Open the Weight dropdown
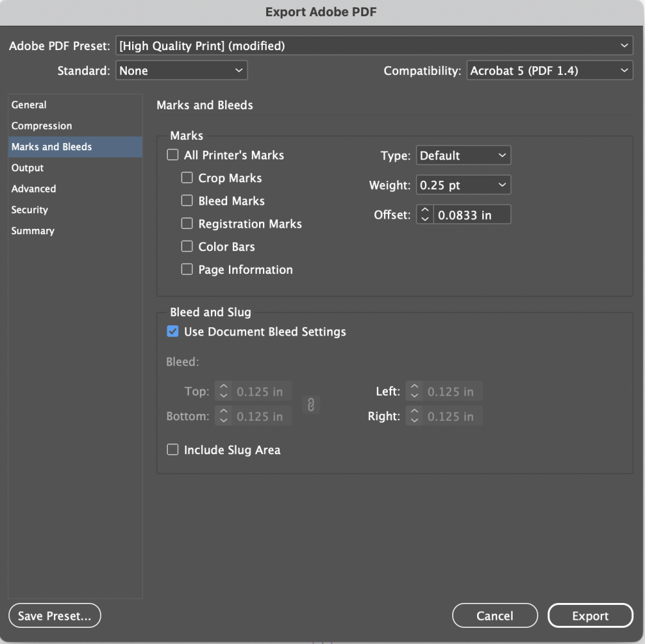This screenshot has height=644, width=645. click(x=463, y=185)
